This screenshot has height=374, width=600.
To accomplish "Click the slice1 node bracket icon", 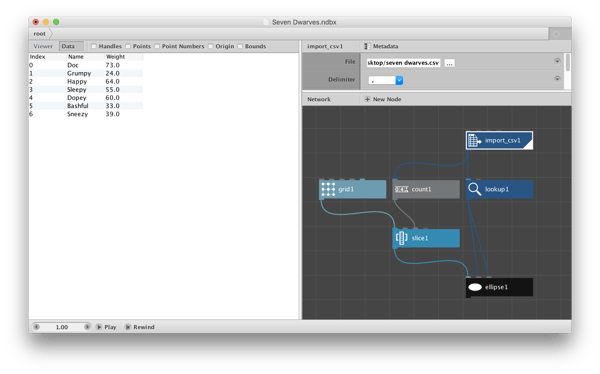I will (401, 238).
